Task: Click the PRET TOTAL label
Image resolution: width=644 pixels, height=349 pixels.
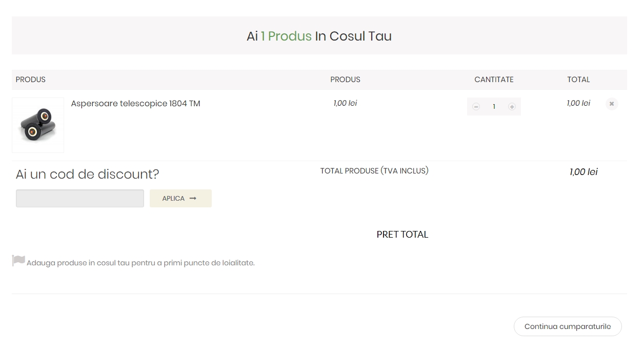Action: 402,235
